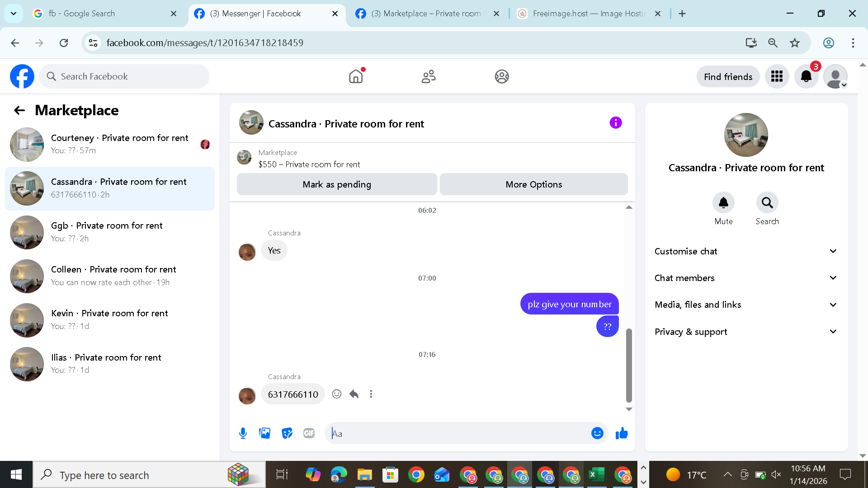Open the emoji picker in message box
Image resolution: width=868 pixels, height=488 pixels.
(597, 433)
